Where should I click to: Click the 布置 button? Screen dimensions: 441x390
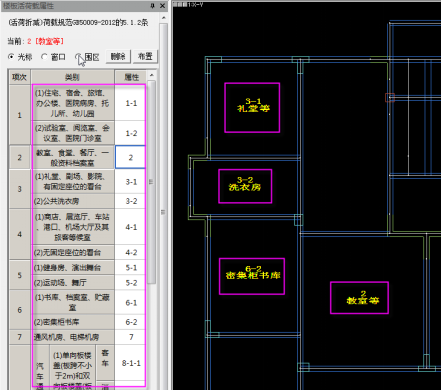tap(145, 56)
